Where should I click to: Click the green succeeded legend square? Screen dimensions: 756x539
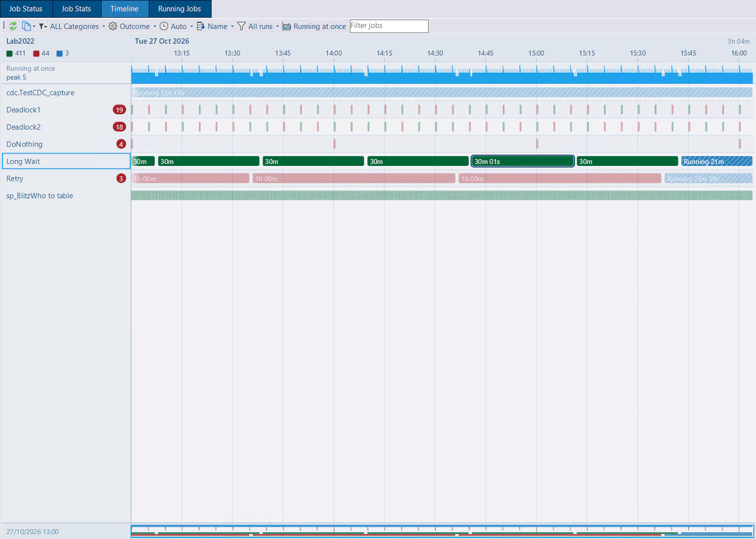(9, 54)
